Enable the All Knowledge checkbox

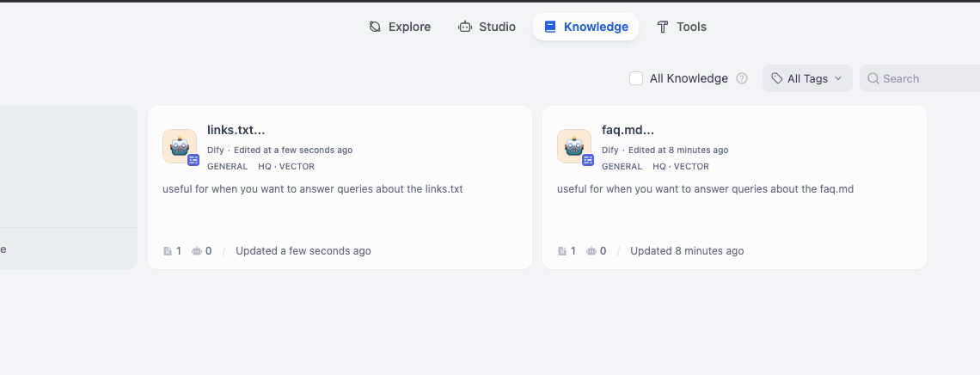click(x=636, y=78)
